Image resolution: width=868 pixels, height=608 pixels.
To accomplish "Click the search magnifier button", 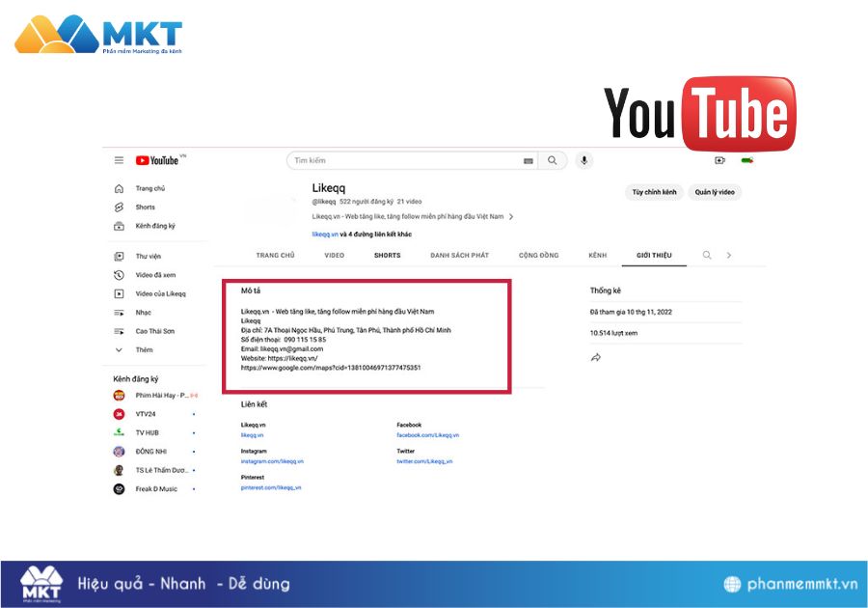I will pyautogui.click(x=552, y=160).
